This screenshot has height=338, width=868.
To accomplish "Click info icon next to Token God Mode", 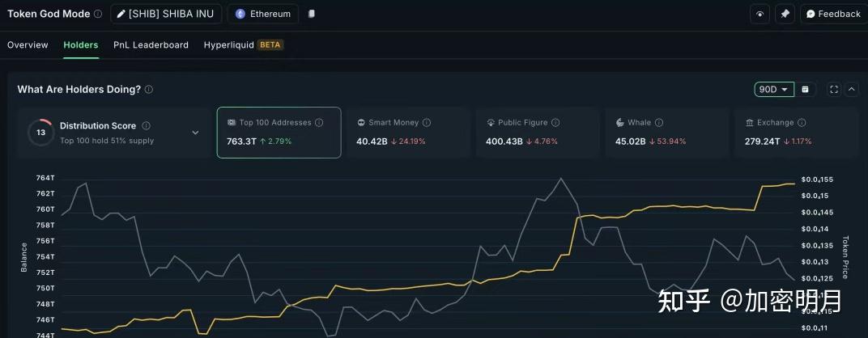I will coord(98,14).
